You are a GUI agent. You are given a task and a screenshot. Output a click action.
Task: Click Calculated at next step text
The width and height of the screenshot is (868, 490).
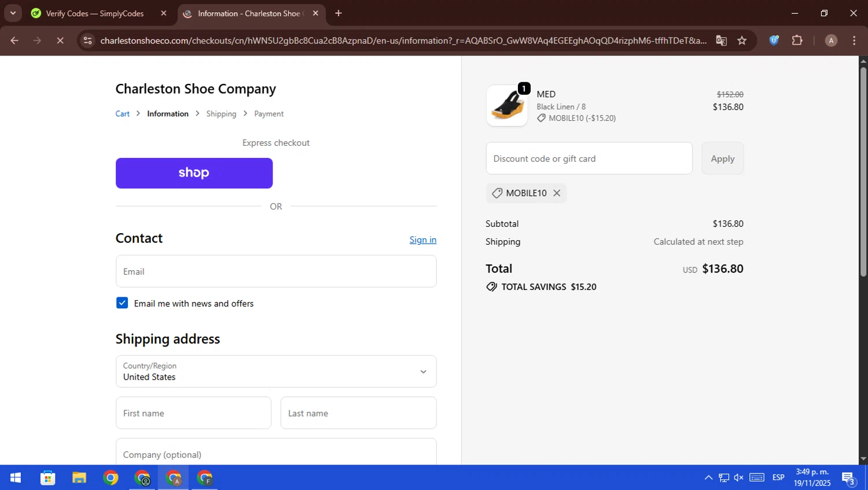pyautogui.click(x=698, y=242)
